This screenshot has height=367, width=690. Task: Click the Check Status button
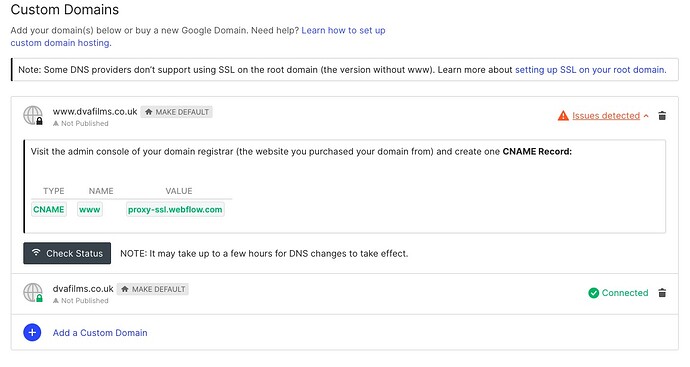point(67,253)
